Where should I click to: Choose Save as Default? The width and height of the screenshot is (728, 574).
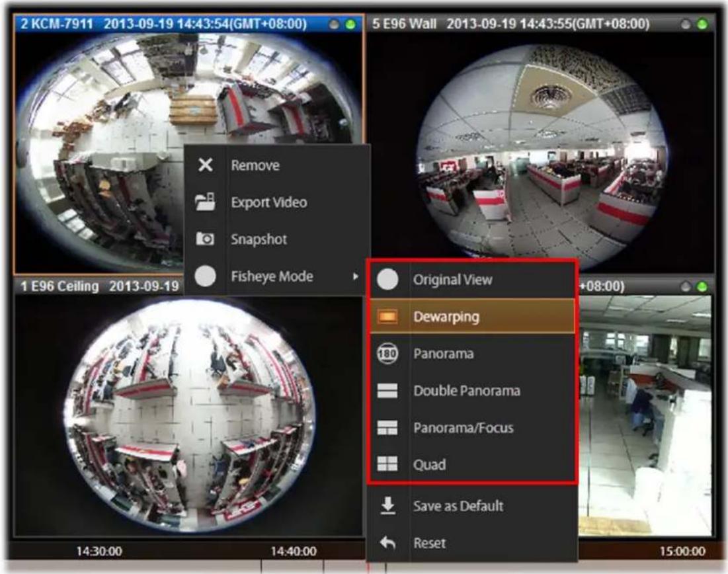pos(472,506)
